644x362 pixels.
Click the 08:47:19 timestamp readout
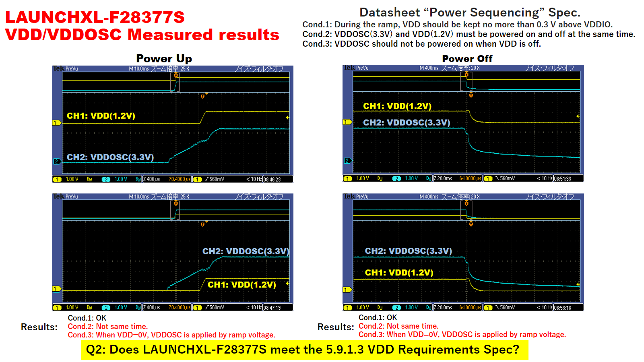tap(272, 308)
